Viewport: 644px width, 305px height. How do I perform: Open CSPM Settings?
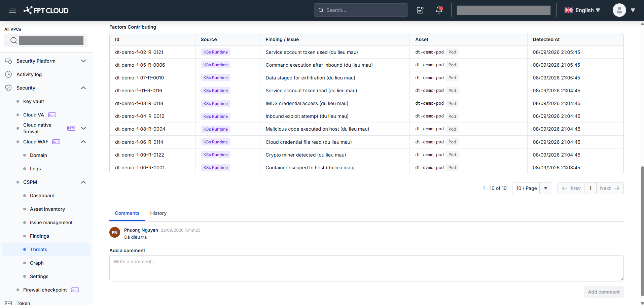(39, 276)
